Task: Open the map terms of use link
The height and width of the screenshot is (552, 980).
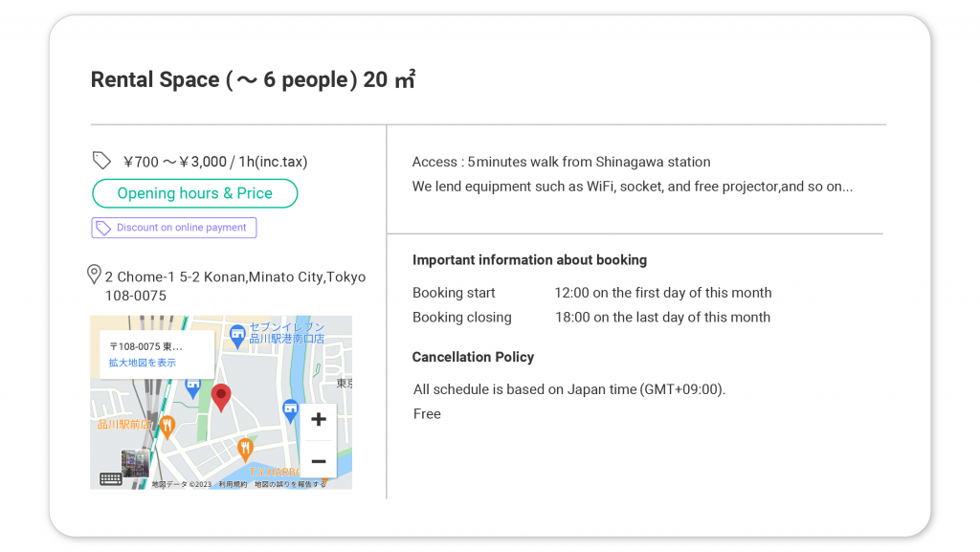Action: [x=233, y=485]
